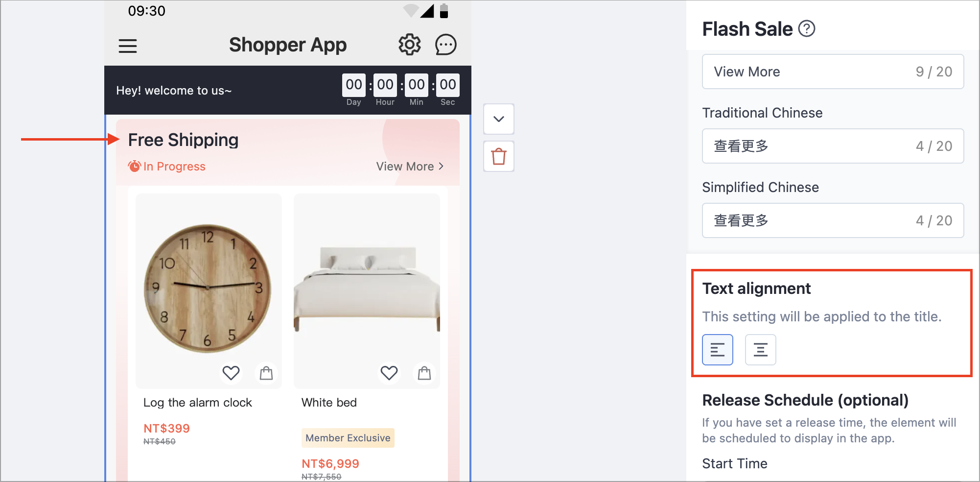The image size is (980, 482).
Task: Click View More link in Free Shipping
Action: click(410, 167)
